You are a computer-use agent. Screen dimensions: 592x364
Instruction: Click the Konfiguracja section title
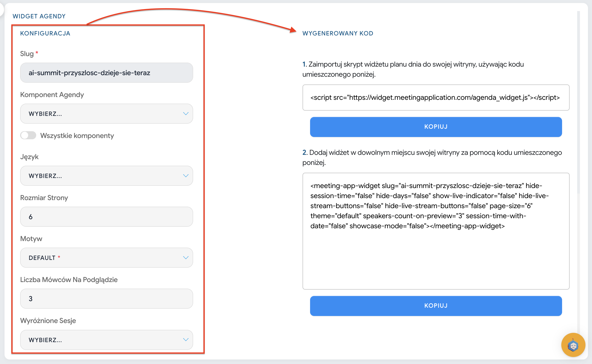point(45,33)
